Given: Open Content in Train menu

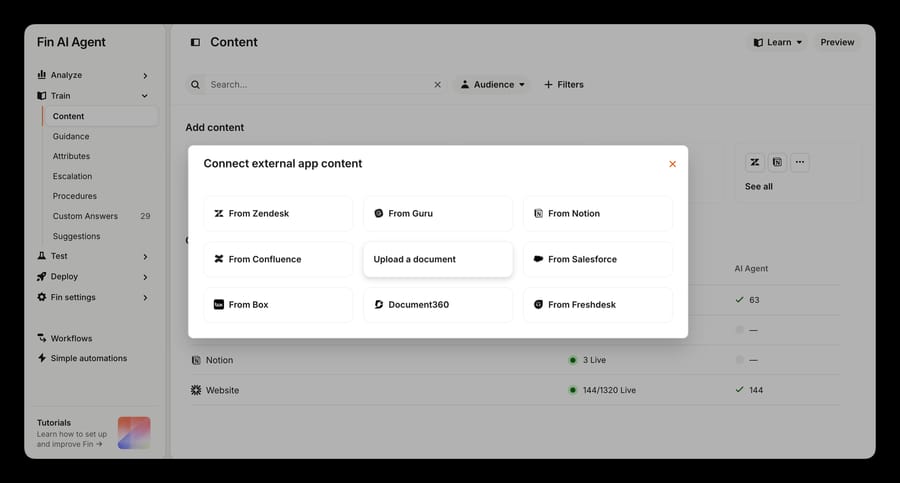Looking at the screenshot, I should click(100, 116).
